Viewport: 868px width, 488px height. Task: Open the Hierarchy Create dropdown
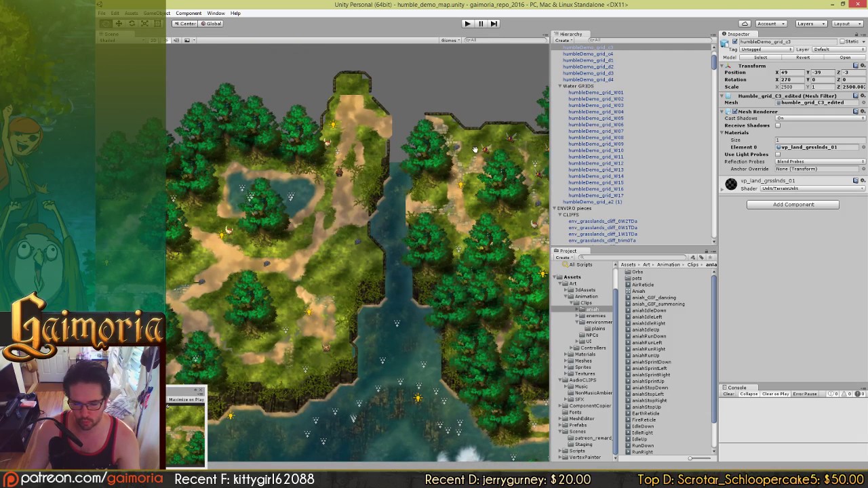[x=563, y=41]
